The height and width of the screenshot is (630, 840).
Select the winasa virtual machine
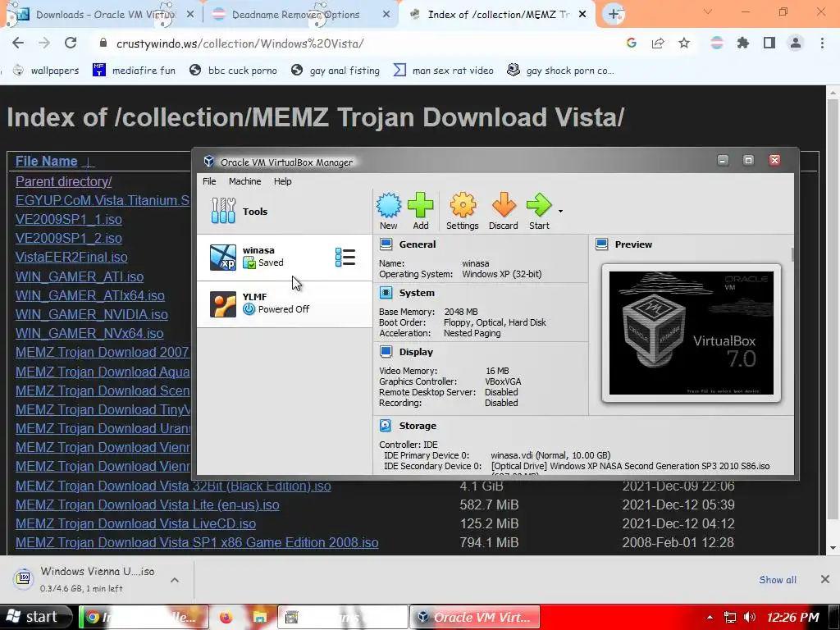click(284, 257)
